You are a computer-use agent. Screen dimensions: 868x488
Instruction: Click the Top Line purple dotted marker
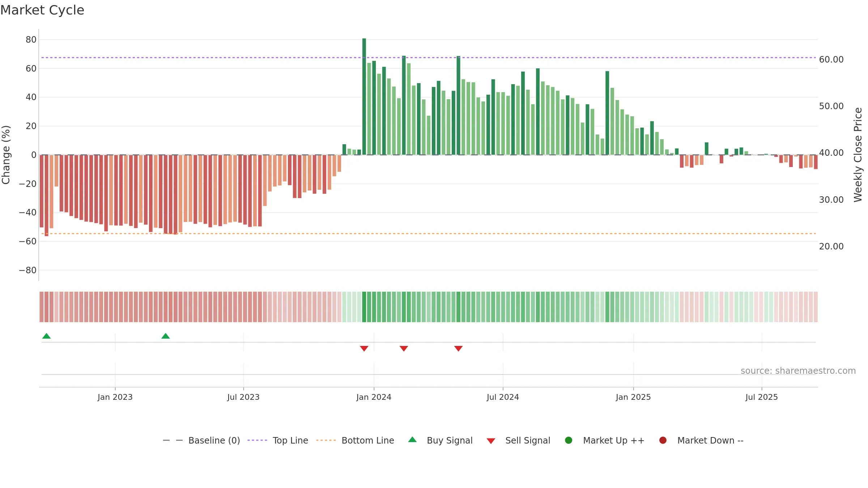pos(257,440)
